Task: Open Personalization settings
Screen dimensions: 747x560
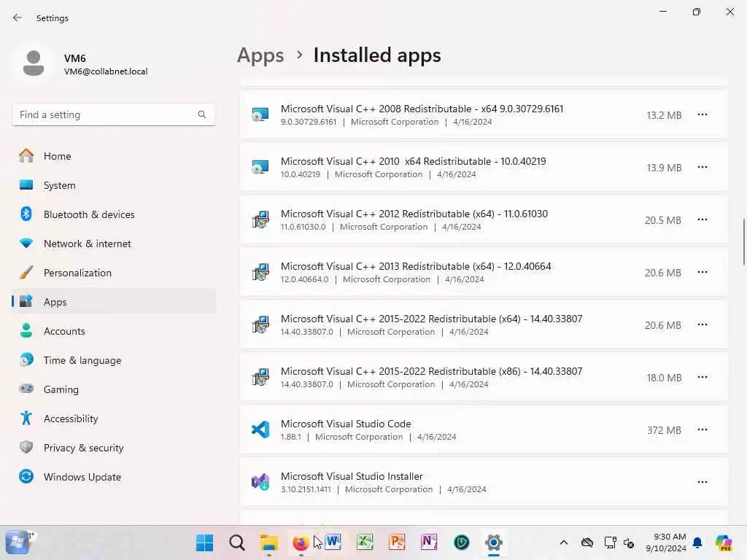Action: pos(113,273)
